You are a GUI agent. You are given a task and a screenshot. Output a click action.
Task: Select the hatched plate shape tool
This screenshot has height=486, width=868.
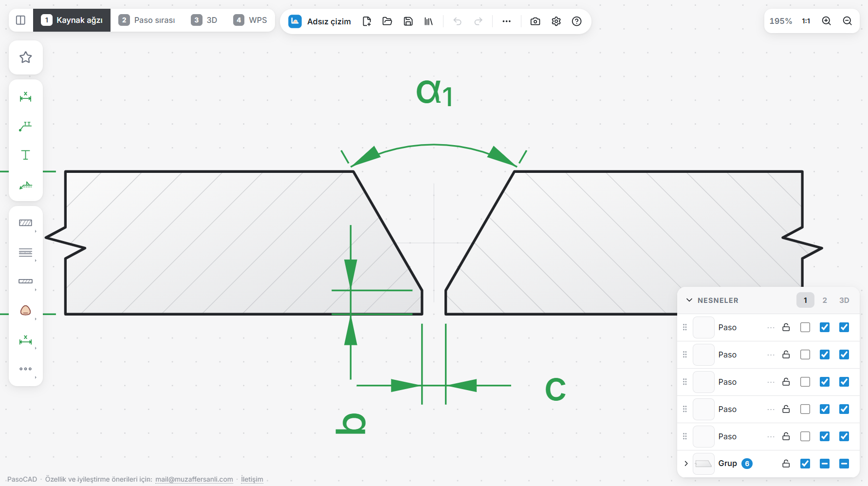tap(26, 223)
